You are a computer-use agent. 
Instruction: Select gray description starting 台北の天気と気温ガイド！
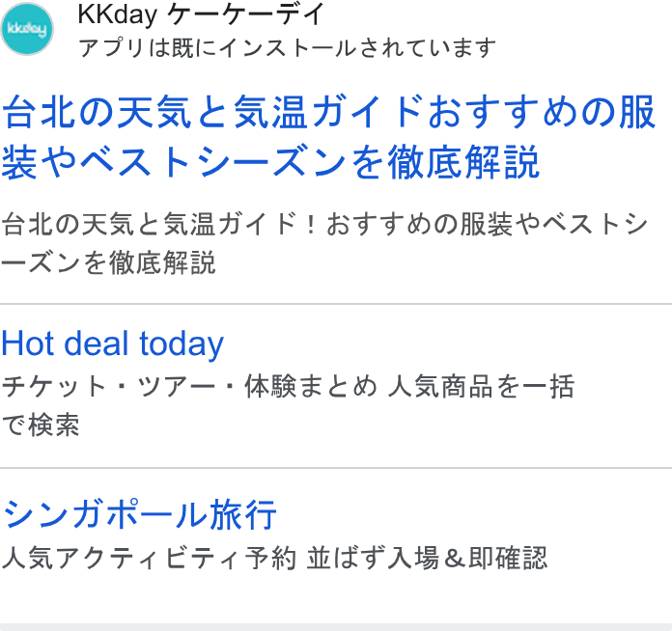(324, 243)
